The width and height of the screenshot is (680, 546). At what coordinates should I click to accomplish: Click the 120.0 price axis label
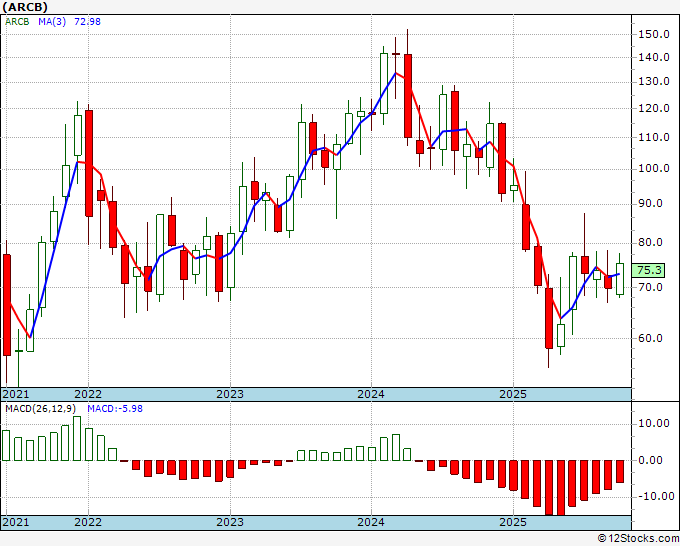pos(654,108)
